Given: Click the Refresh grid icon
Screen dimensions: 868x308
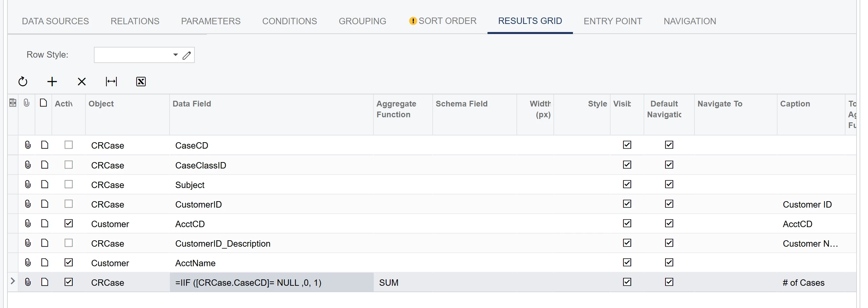Looking at the screenshot, I should 23,81.
